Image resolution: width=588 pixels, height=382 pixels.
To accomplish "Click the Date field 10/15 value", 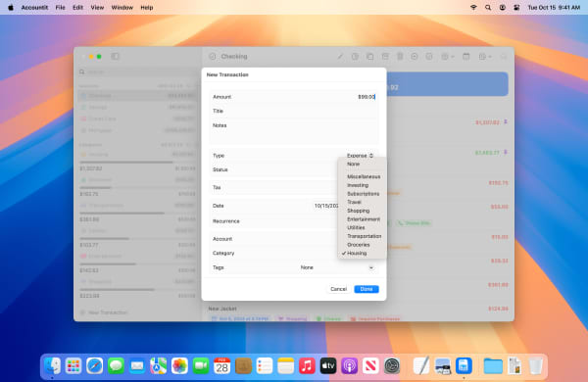I will [x=326, y=206].
